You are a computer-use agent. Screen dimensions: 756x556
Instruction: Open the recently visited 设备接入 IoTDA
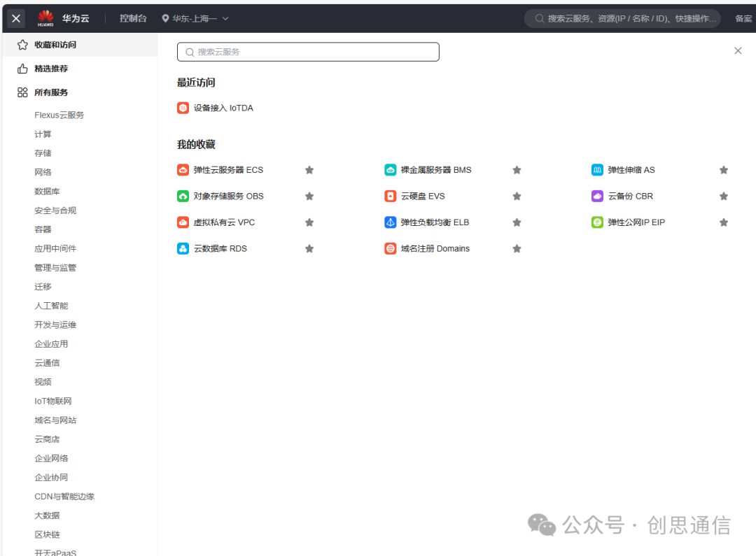(x=223, y=108)
